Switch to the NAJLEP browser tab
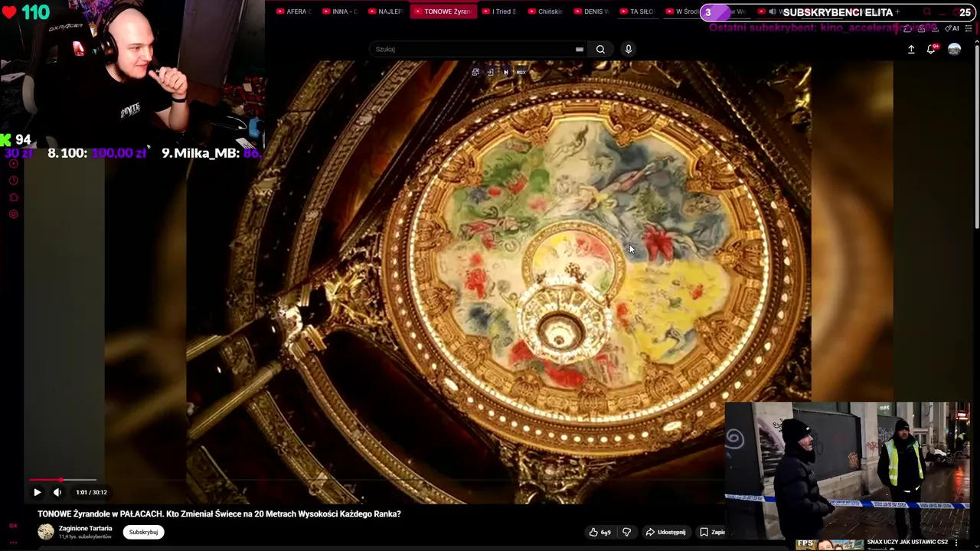 [386, 11]
